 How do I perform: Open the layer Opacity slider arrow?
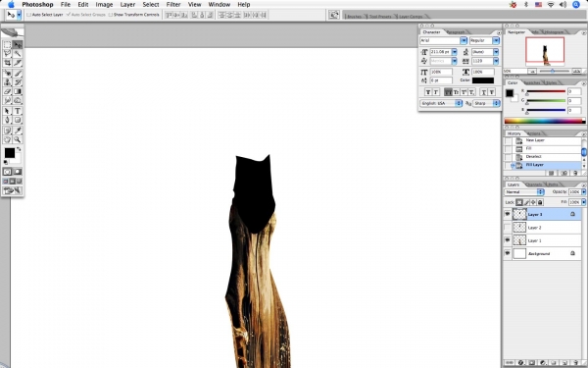(x=583, y=192)
